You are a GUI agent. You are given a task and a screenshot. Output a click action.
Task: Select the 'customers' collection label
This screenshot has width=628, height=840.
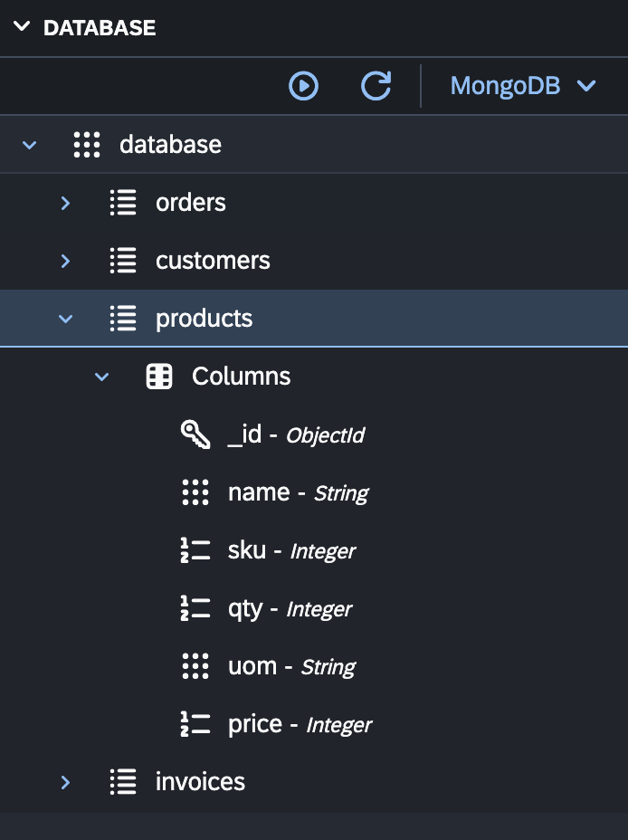click(x=213, y=261)
